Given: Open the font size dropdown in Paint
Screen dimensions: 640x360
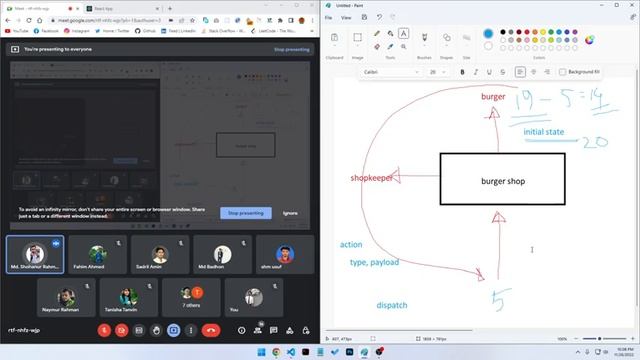Looking at the screenshot, I should pyautogui.click(x=437, y=72).
